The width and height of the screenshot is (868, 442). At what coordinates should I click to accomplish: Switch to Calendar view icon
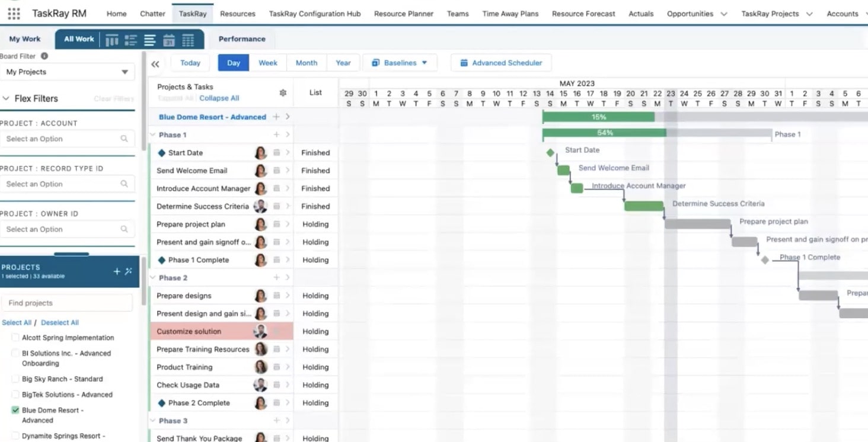pyautogui.click(x=169, y=40)
